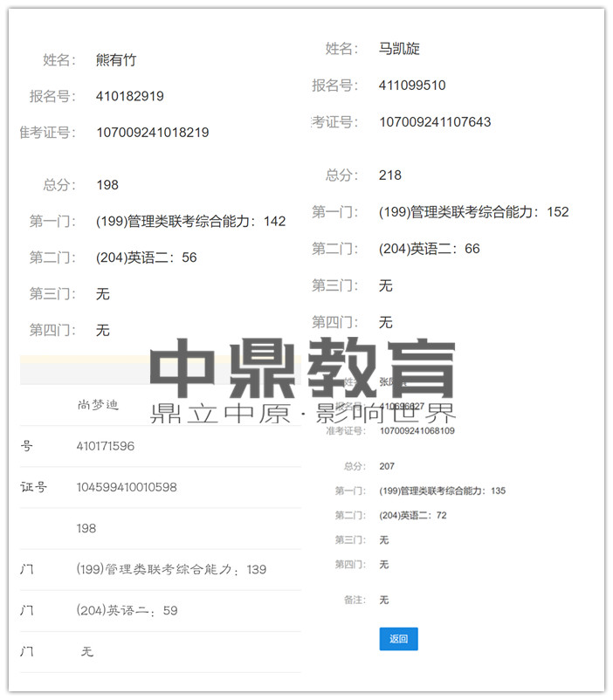Click the 管理类联考综合能力: 135 line
This screenshot has height=700, width=613.
click(443, 491)
